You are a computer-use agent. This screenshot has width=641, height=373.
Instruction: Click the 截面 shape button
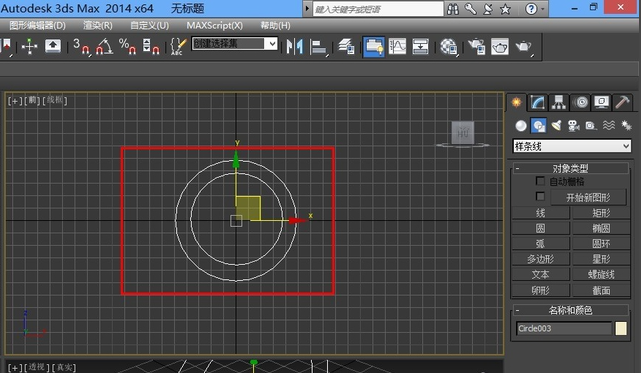coord(601,290)
